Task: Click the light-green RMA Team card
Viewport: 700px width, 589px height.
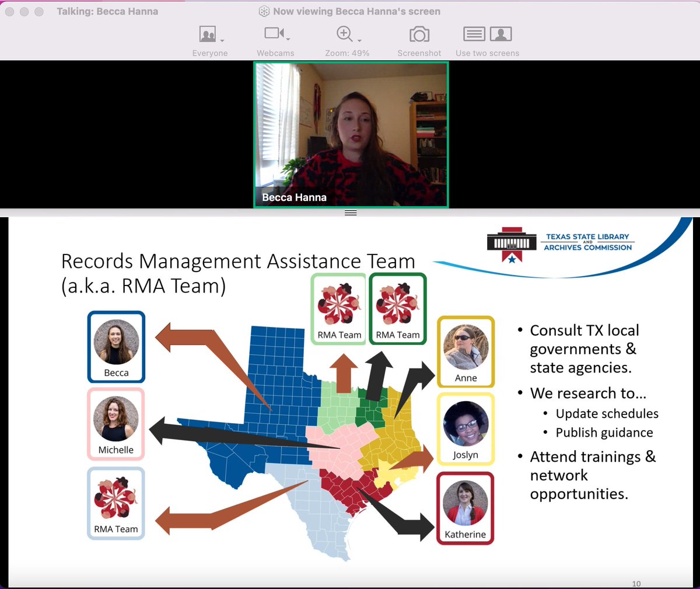Action: [339, 309]
